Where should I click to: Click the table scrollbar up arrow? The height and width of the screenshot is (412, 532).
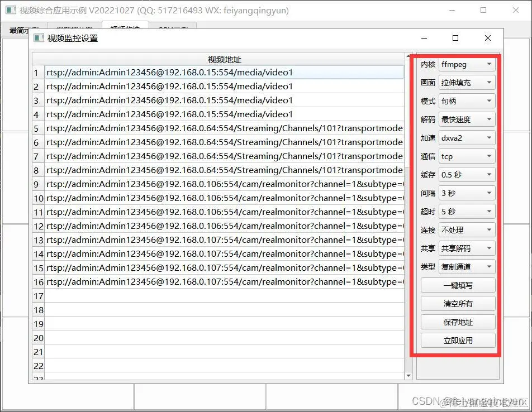tap(408, 56)
